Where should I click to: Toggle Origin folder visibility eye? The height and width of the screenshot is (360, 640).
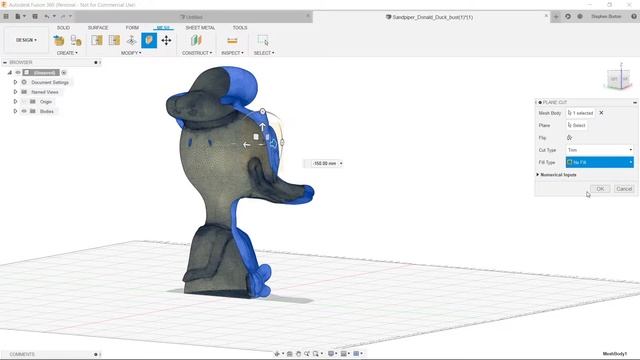24,102
